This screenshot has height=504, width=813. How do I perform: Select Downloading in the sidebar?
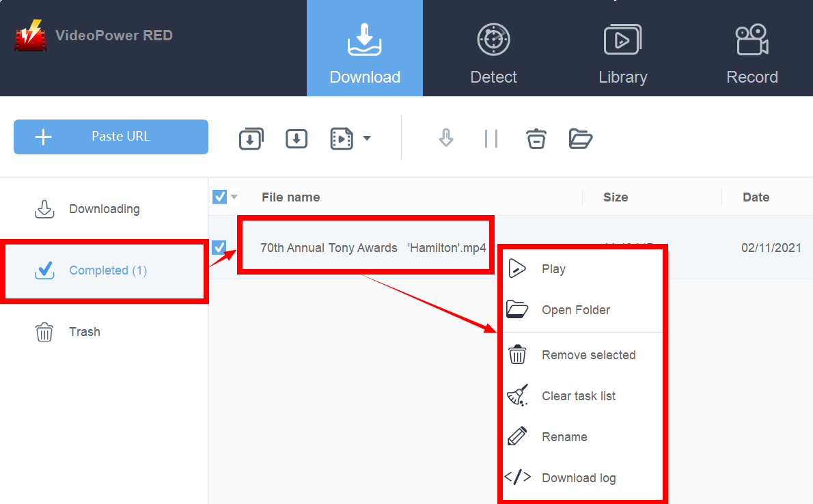tap(105, 209)
